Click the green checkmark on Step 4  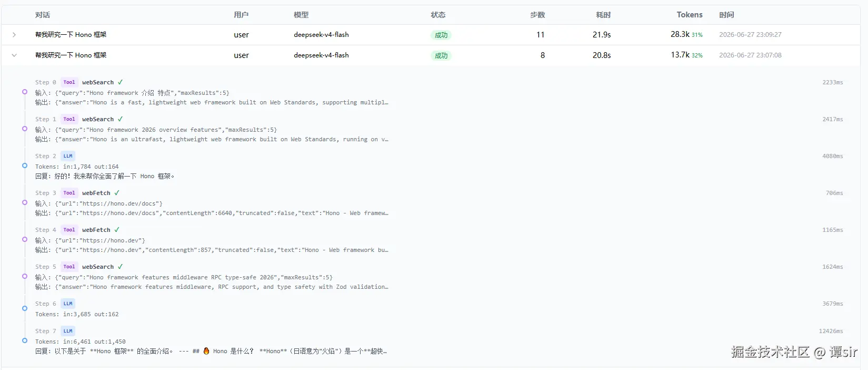coord(117,230)
